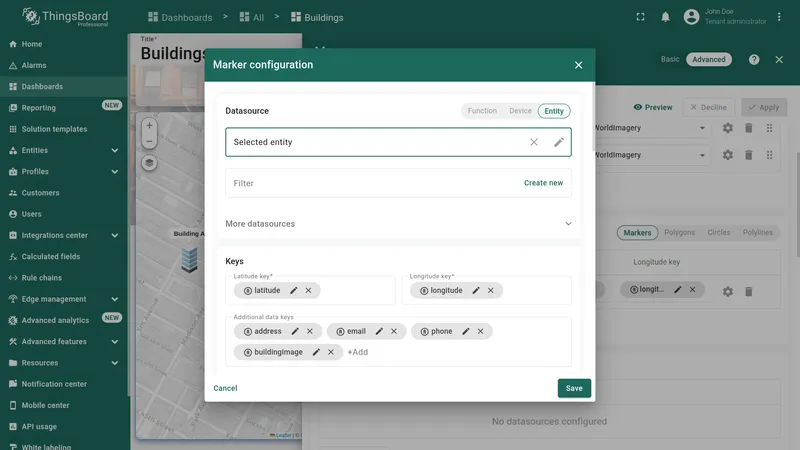Click the Building A marker on map
Viewport: 800px width, 450px height.
[x=189, y=260]
